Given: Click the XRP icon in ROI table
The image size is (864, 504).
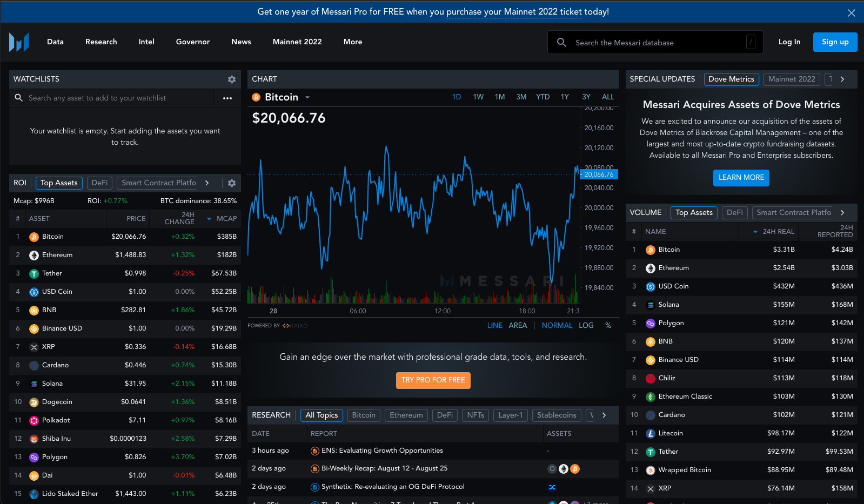Looking at the screenshot, I should tap(34, 347).
